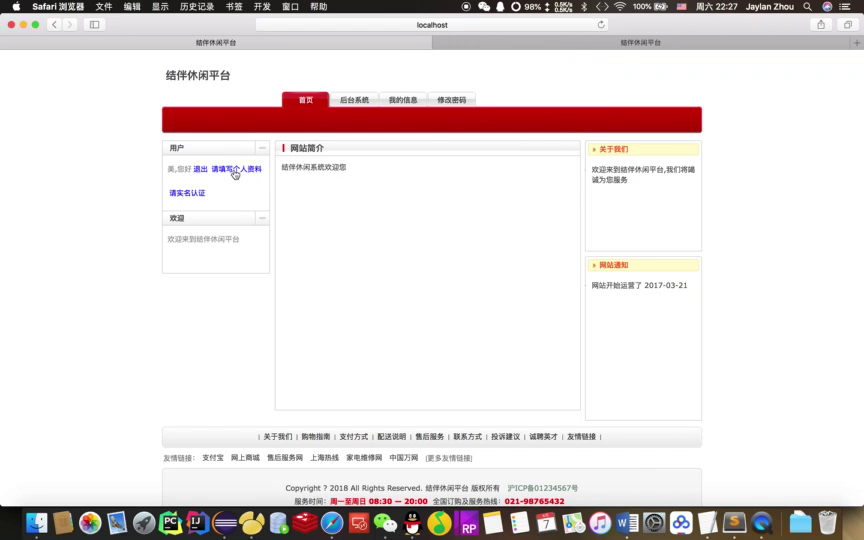Open IntelliJ IDEA from the Dock
Viewport: 864px width, 540px height.
coord(197,523)
